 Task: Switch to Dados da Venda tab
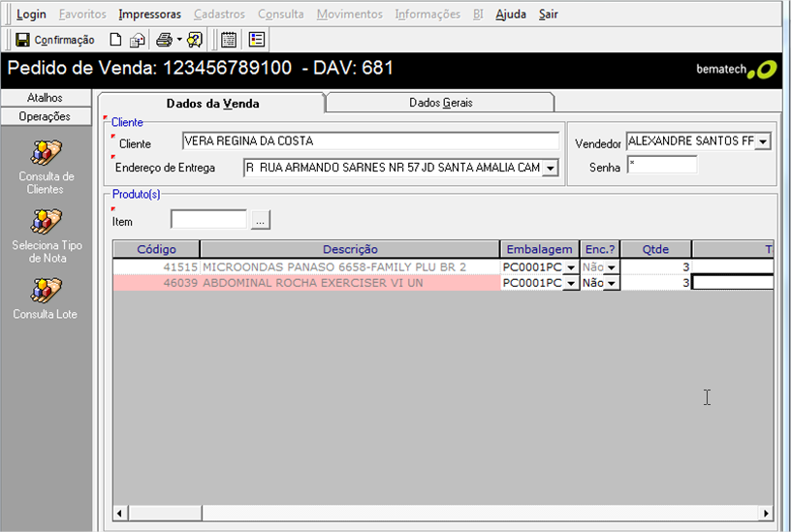(x=212, y=104)
